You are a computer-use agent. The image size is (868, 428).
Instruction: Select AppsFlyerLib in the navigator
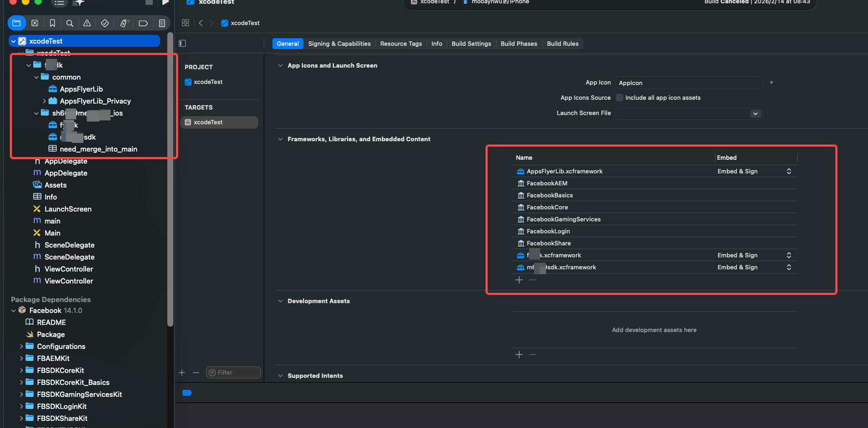click(x=81, y=89)
